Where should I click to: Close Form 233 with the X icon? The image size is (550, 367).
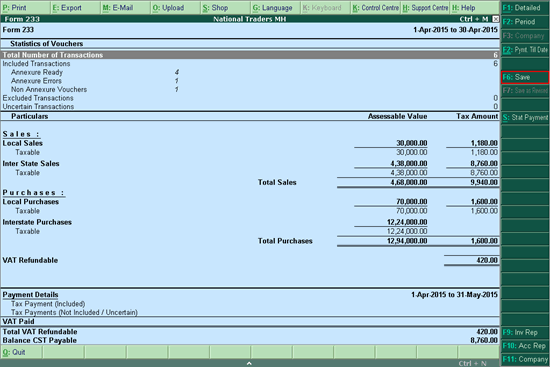495,19
